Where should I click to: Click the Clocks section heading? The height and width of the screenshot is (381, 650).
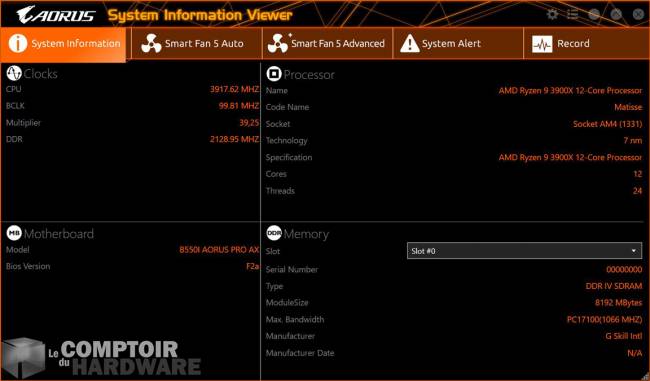click(41, 74)
